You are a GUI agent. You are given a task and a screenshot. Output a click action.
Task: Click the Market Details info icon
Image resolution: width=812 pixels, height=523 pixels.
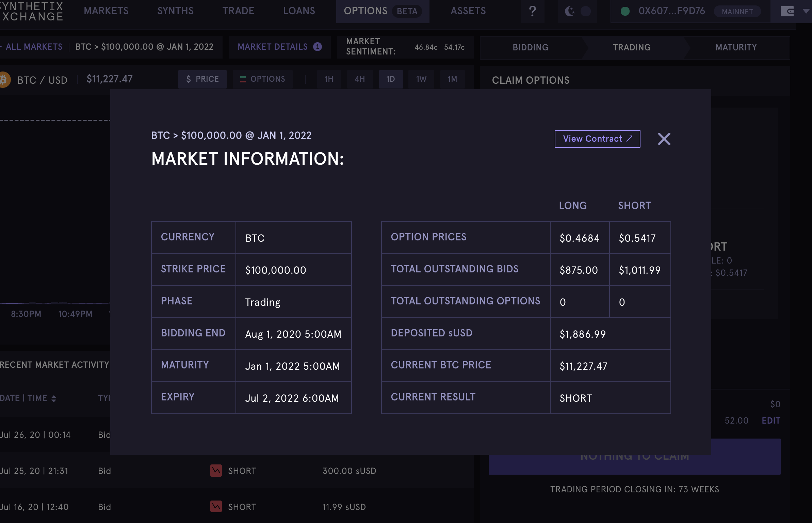(x=318, y=47)
